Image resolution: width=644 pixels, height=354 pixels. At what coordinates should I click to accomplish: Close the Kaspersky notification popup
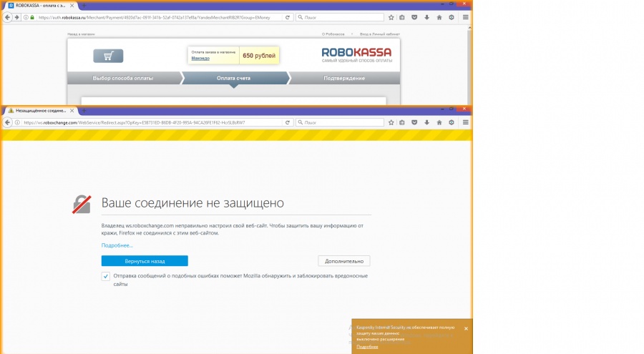coord(466,328)
